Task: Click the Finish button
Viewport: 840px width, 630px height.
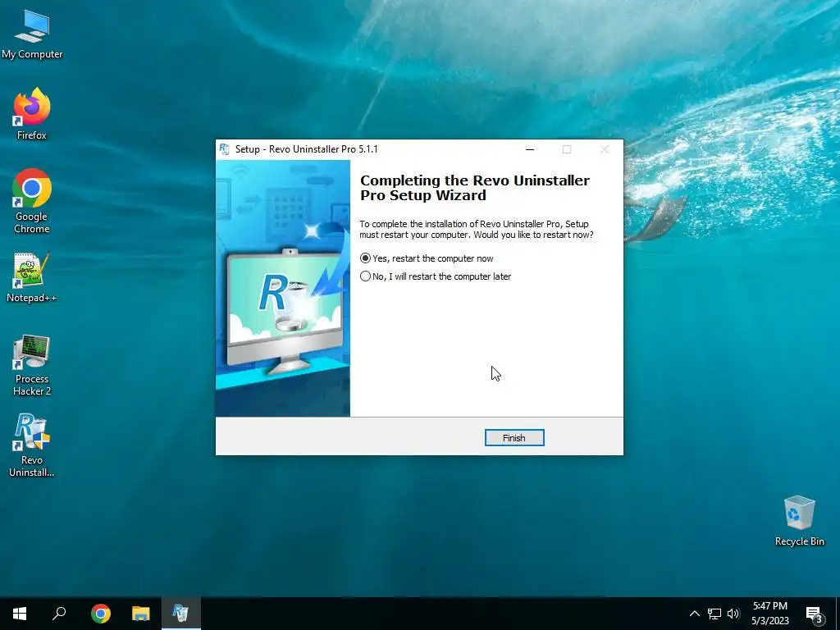Action: (514, 438)
